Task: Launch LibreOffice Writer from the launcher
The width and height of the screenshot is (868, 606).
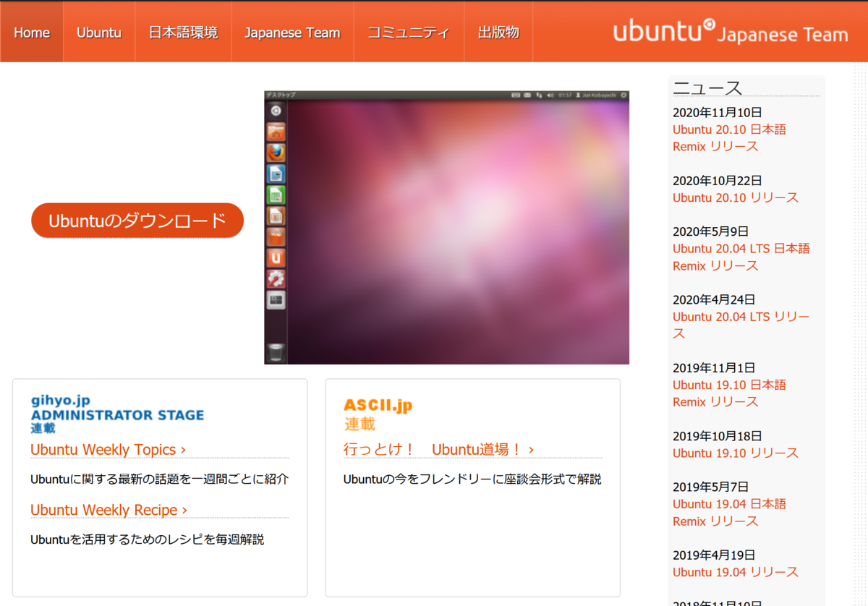Action: (x=276, y=174)
